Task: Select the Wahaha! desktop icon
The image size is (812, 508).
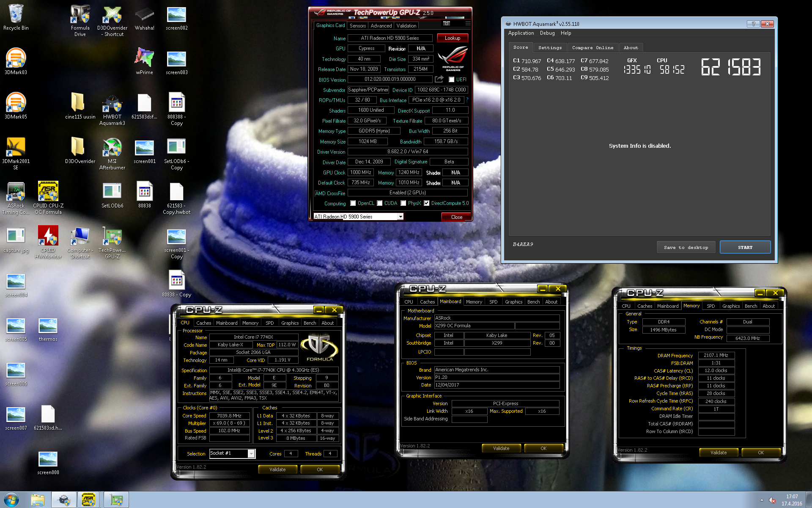Action: 144,17
